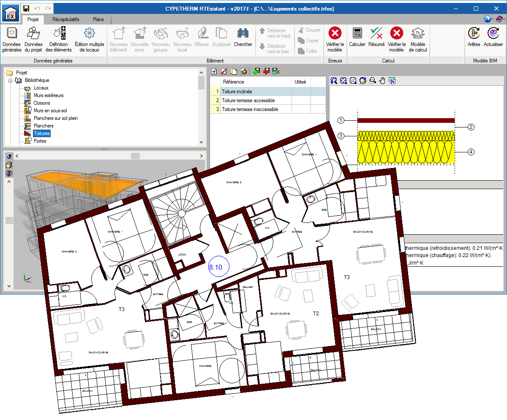Click the 3D view horizontal scrollbar thumb
The height and width of the screenshot is (420, 507).
point(136,156)
